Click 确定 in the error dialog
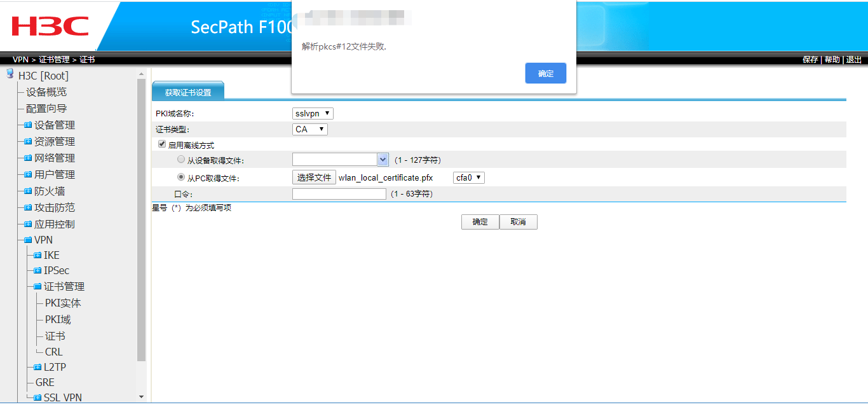 (546, 73)
